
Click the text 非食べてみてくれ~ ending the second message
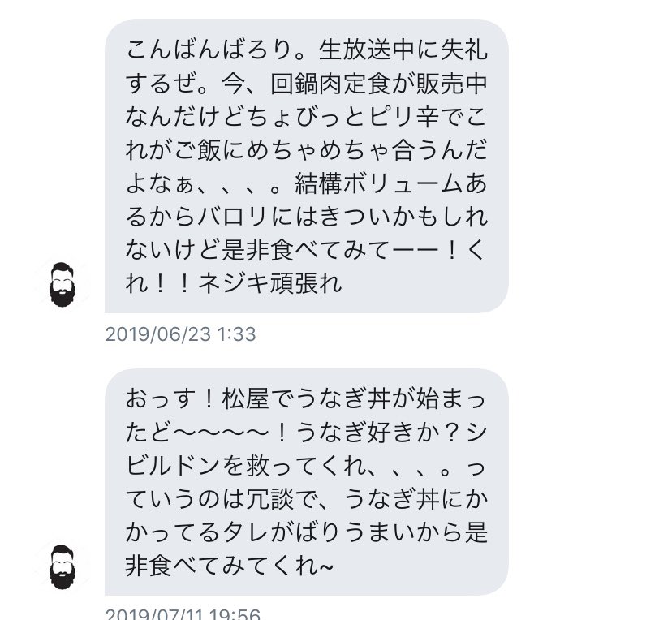[230, 566]
